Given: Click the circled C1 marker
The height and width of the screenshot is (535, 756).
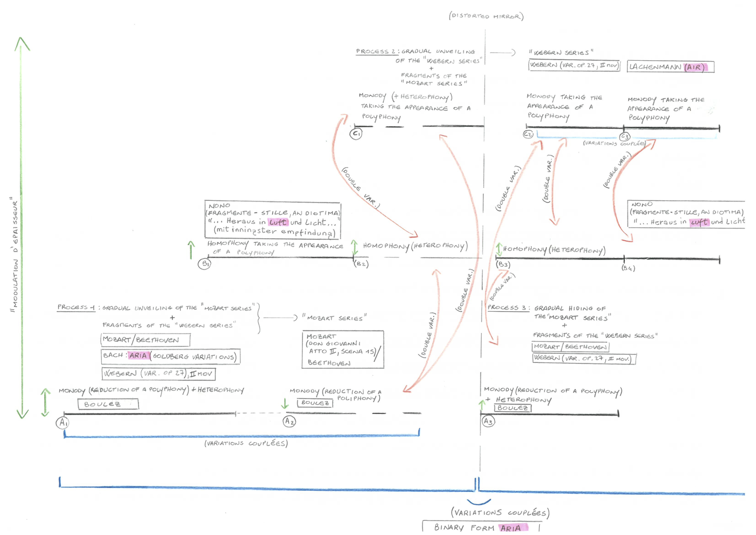Looking at the screenshot, I should click(x=356, y=134).
